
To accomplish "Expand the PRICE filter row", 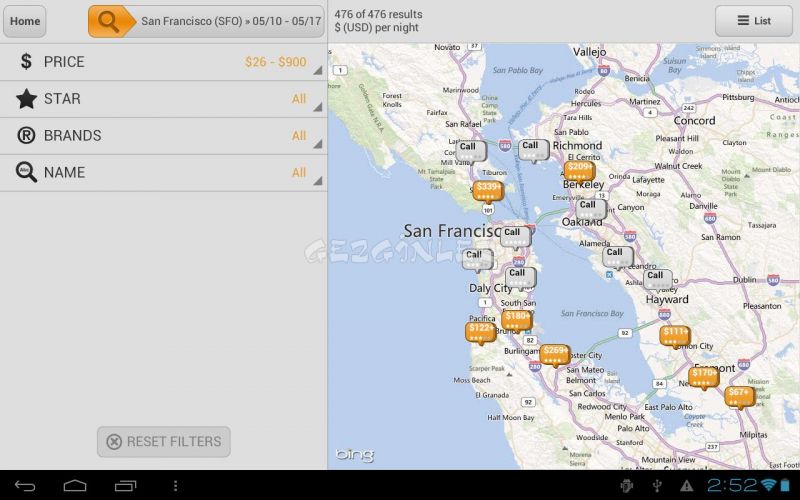I will pyautogui.click(x=163, y=62).
